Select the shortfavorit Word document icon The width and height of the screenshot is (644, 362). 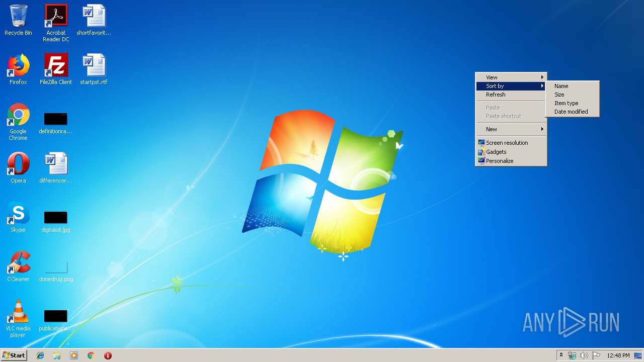pyautogui.click(x=94, y=20)
